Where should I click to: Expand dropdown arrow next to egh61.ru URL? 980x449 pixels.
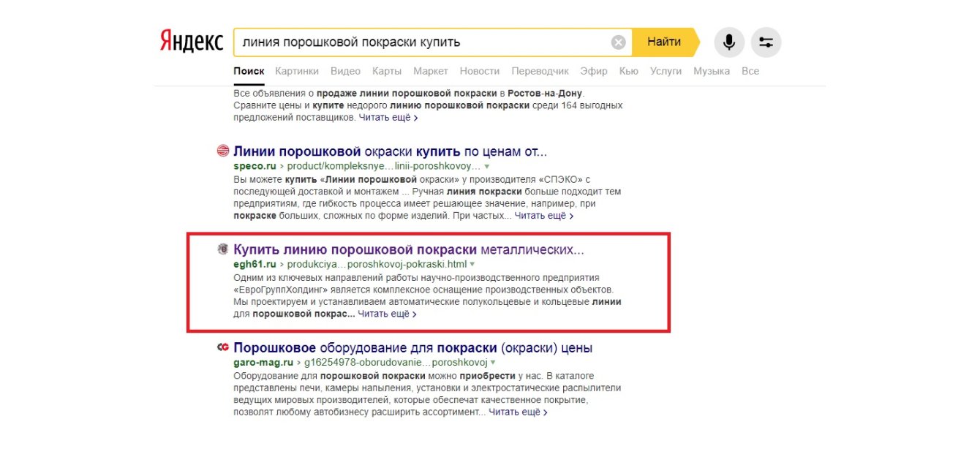tap(472, 265)
